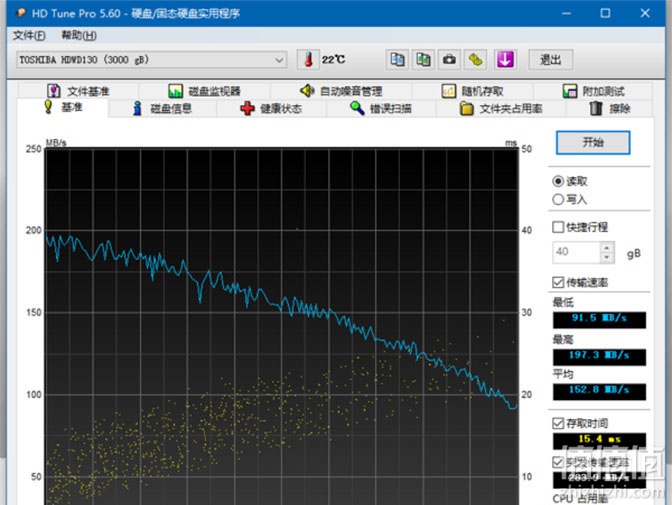Click the 91.5 MB/s minimum value
Screen dimensions: 672x505
(x=599, y=319)
